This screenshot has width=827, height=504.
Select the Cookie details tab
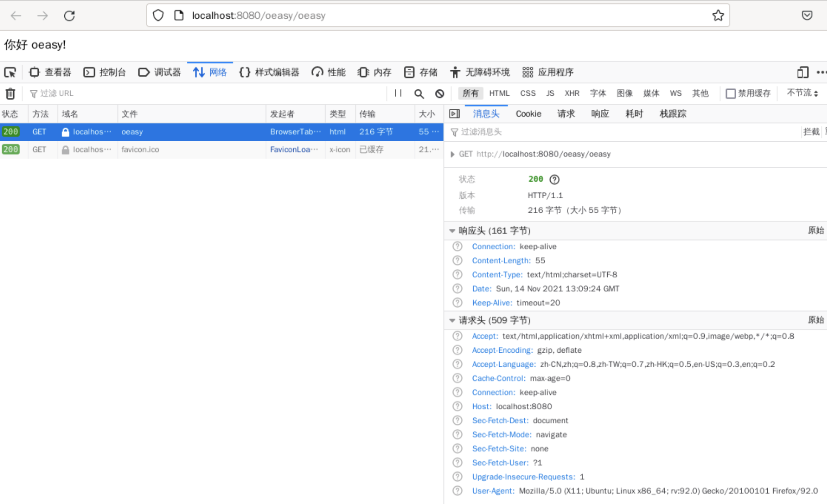(528, 114)
